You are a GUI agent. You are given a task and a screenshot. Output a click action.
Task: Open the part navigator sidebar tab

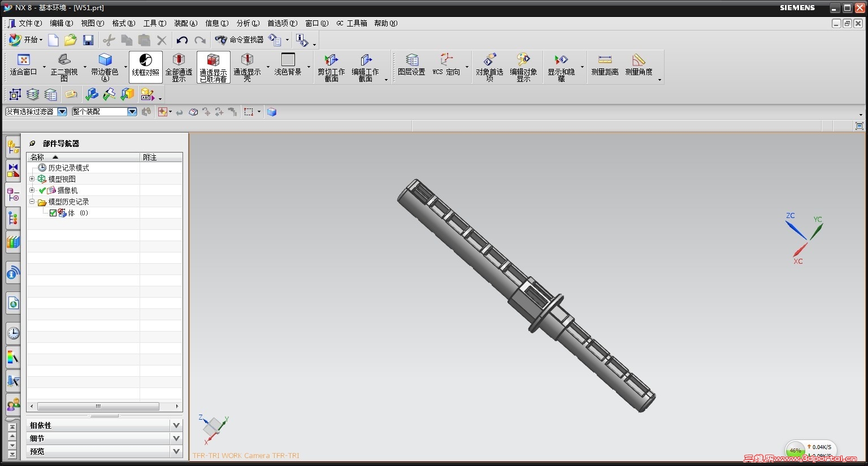pyautogui.click(x=13, y=195)
